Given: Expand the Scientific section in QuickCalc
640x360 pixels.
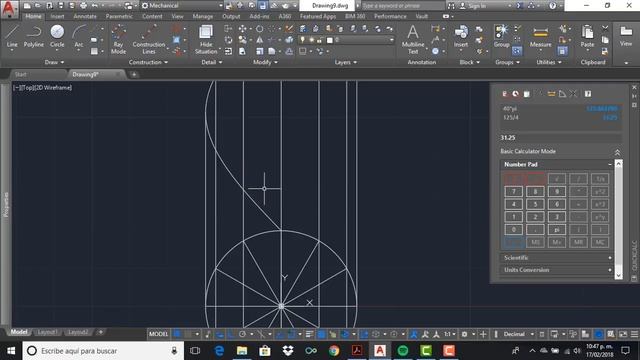Looking at the screenshot, I should [x=557, y=258].
